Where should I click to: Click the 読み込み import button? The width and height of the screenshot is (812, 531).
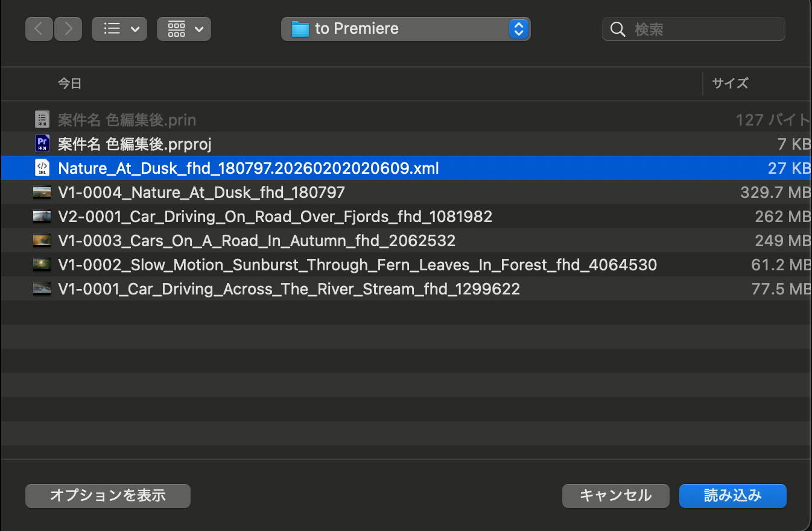(x=732, y=496)
